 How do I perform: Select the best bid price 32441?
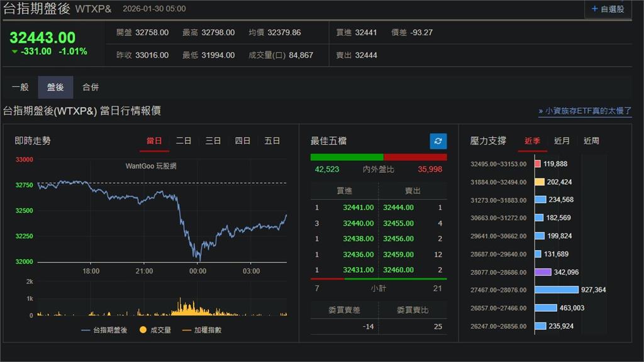click(360, 207)
